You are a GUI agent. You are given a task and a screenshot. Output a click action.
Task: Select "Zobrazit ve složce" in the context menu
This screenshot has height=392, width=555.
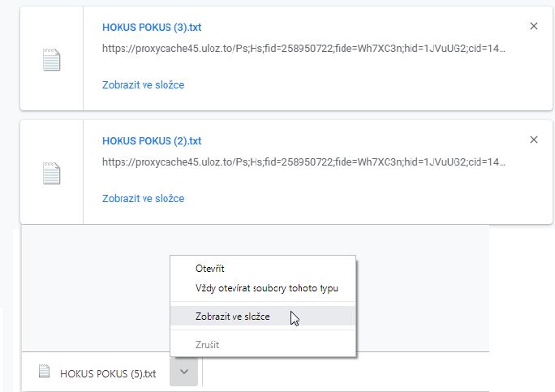coord(263,316)
